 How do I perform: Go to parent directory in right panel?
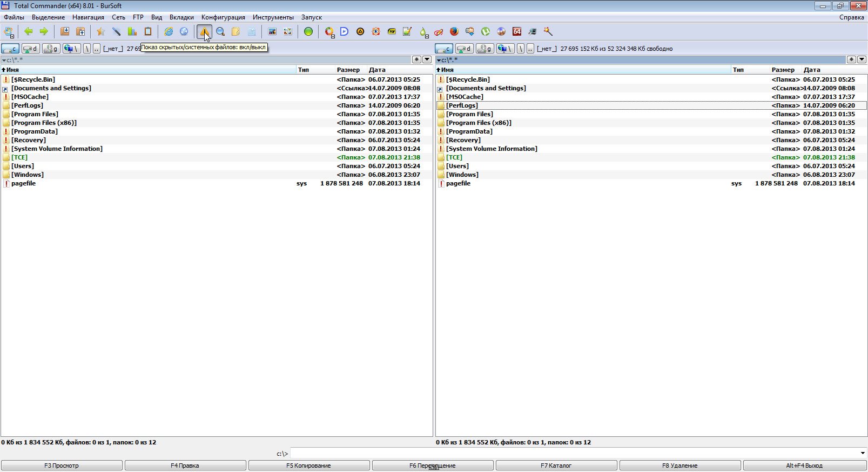tap(530, 49)
